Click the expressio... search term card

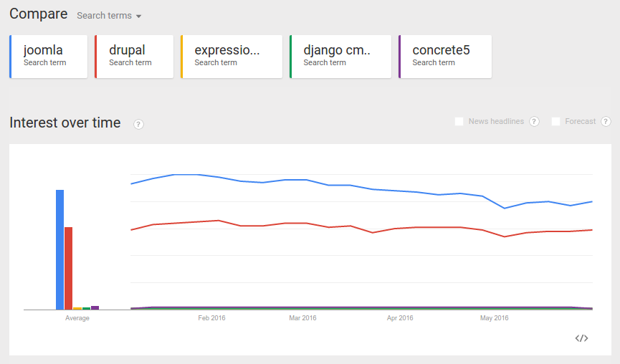coord(232,56)
